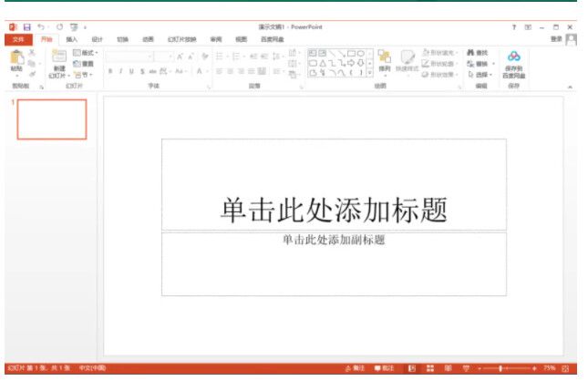Click Clear All Formatting icon

pos(205,57)
